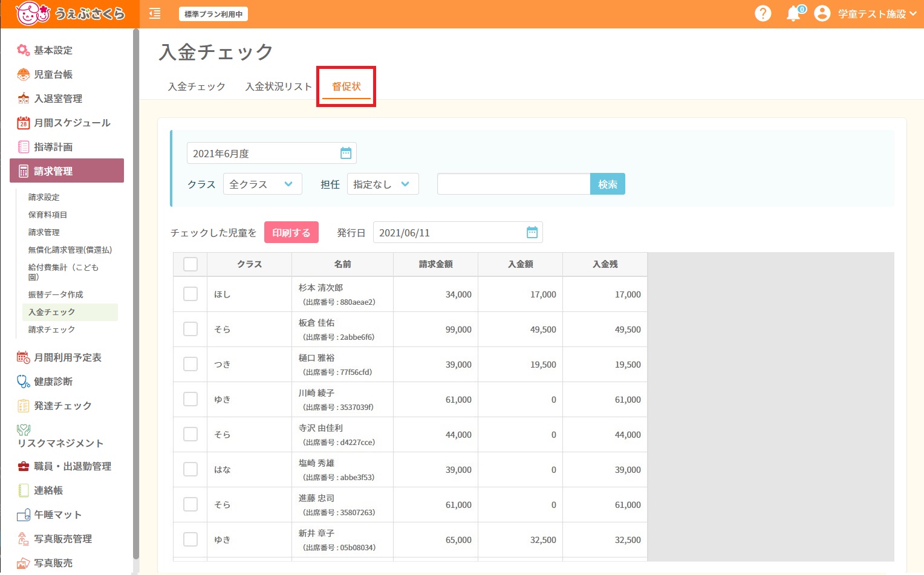The width and height of the screenshot is (924, 575).
Task: Open the calendar icon in the 発行日 field
Action: 532,232
